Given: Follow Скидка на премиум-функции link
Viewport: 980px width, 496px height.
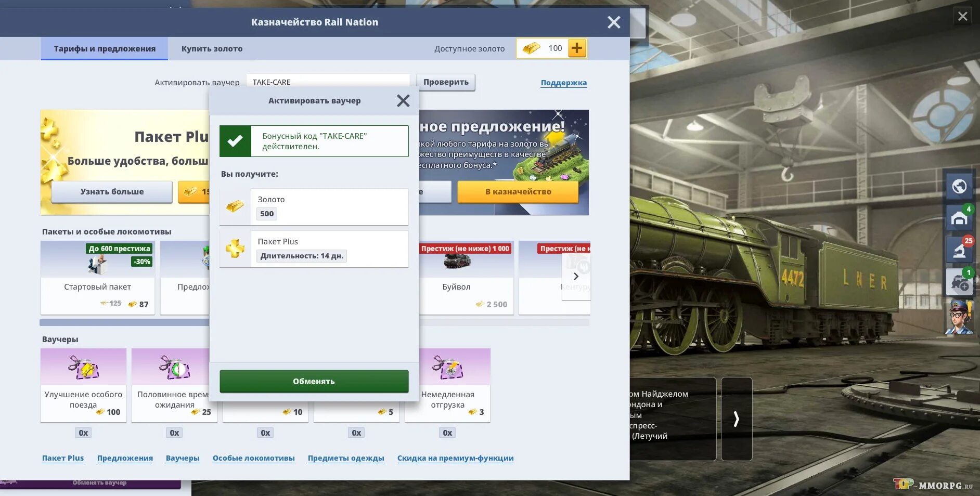Looking at the screenshot, I should pos(455,458).
